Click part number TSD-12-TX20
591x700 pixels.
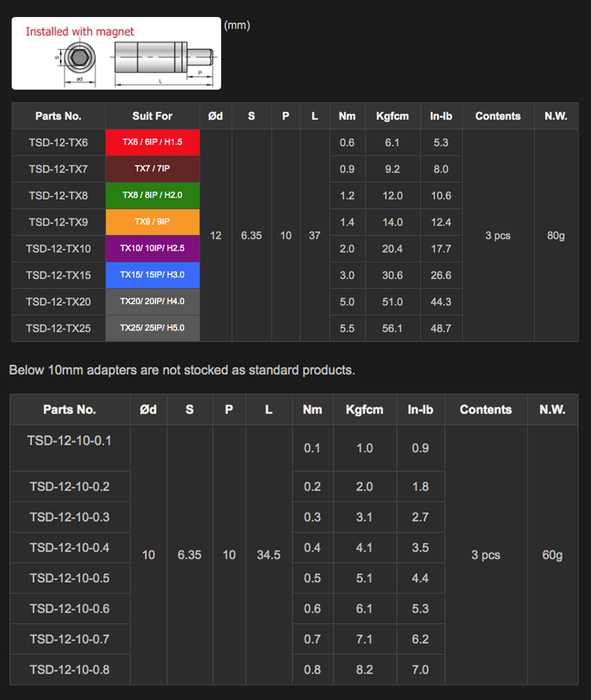(x=58, y=302)
